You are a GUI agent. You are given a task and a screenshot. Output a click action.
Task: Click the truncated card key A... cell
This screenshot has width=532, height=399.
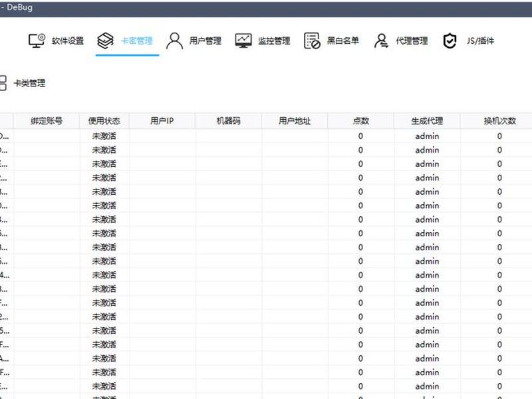click(5, 358)
